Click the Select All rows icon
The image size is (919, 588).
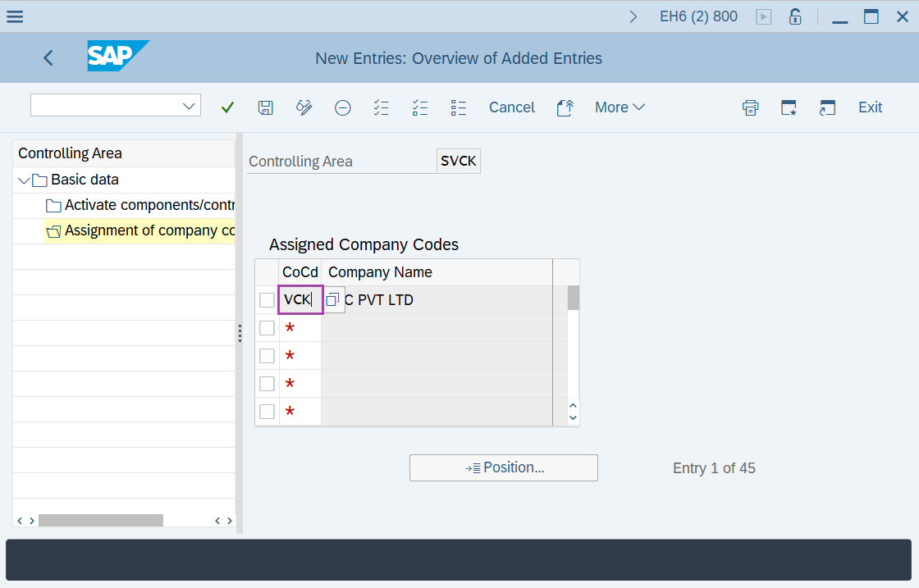(381, 107)
